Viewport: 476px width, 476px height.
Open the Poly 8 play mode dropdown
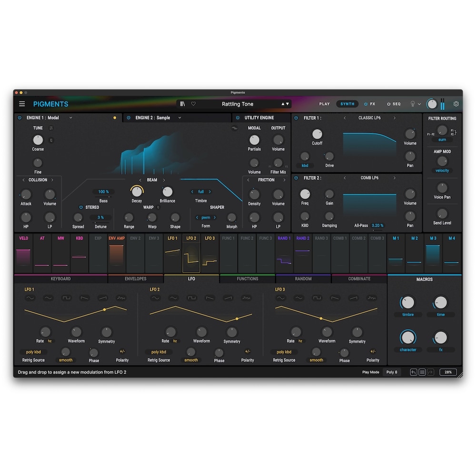point(392,372)
